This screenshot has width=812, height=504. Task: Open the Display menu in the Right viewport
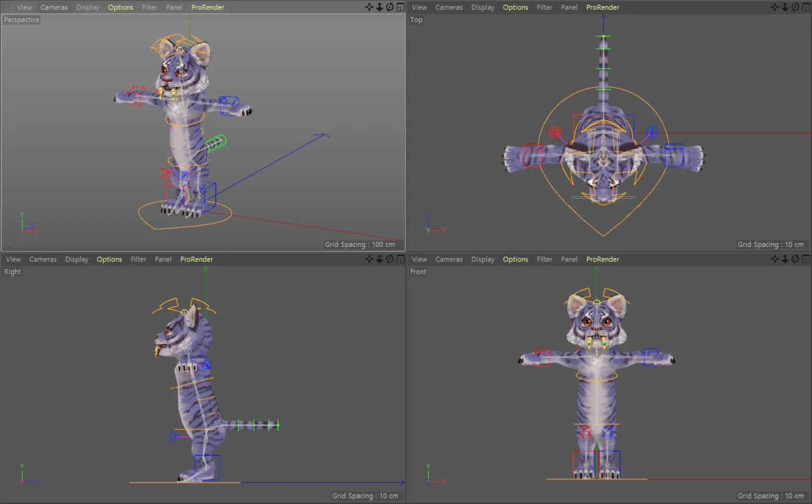point(77,259)
